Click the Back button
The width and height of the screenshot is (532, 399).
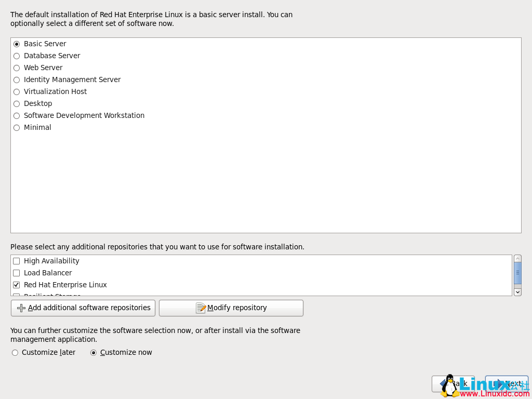pyautogui.click(x=453, y=383)
